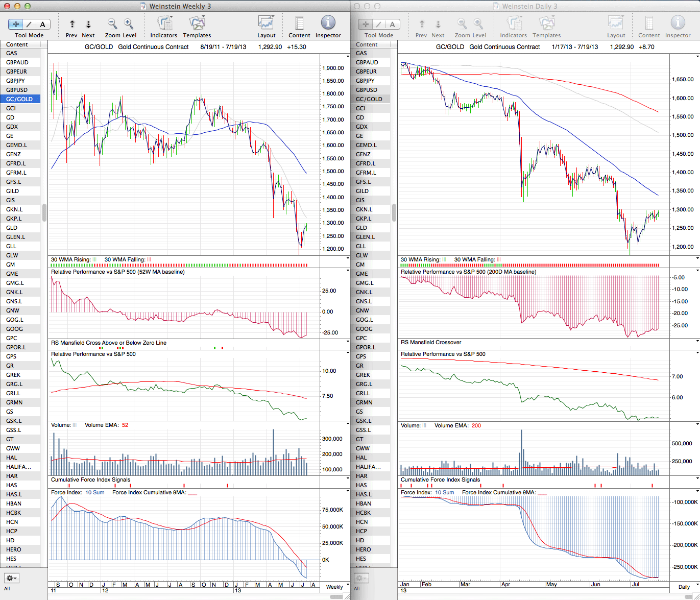Click the Daily period button under the right chart
Viewport: 700px width, 600px height.
(684, 587)
